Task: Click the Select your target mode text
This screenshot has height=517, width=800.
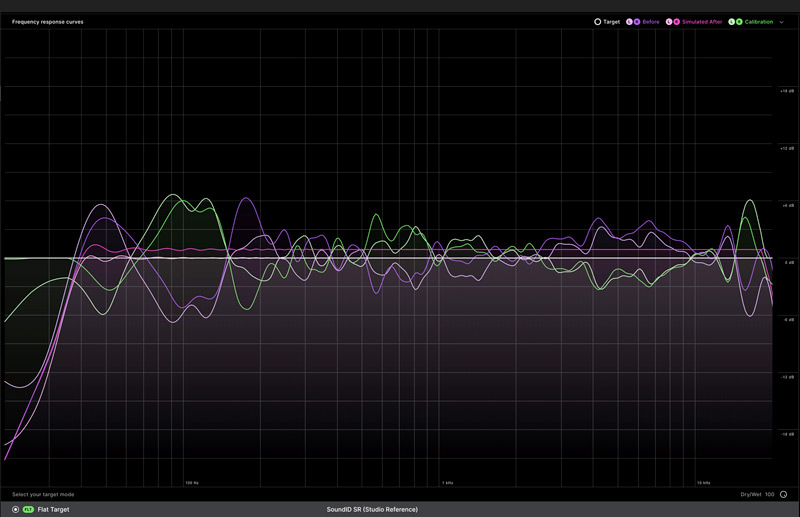Action: coord(43,494)
